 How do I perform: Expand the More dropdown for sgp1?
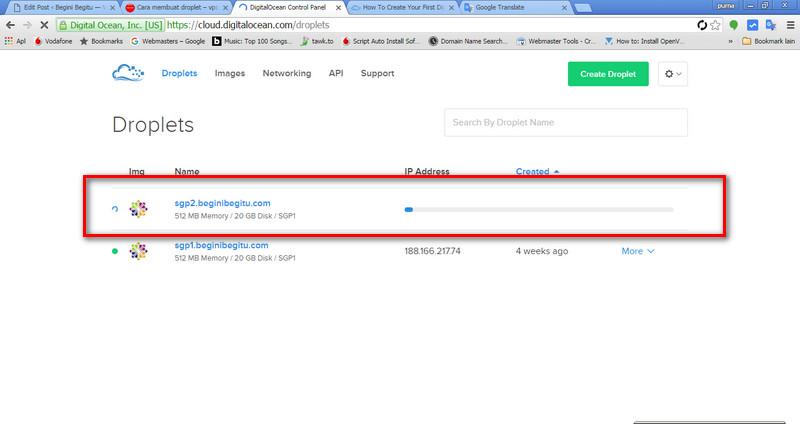[x=638, y=251]
